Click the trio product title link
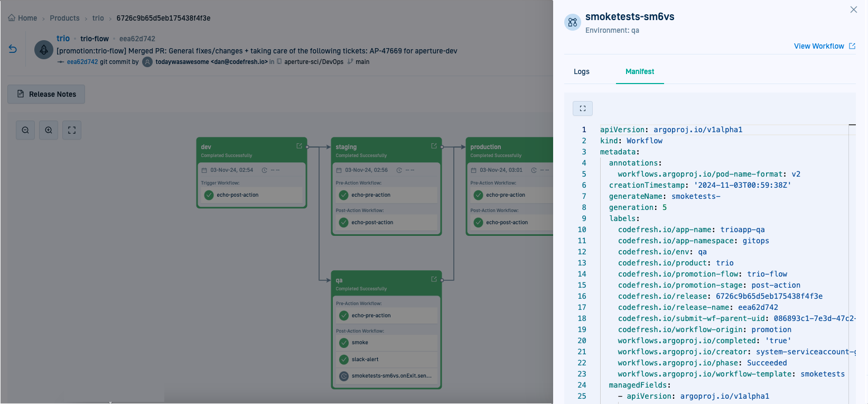This screenshot has height=404, width=868. coord(63,39)
